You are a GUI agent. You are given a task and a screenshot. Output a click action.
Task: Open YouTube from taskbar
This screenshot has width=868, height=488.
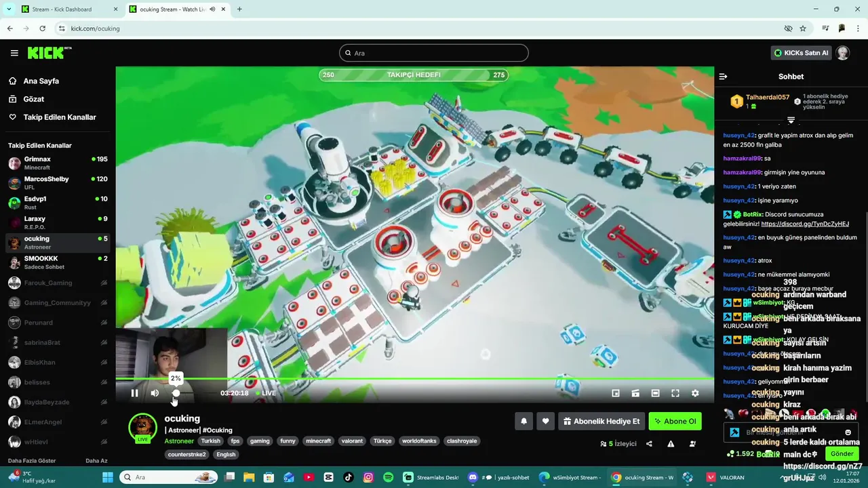(x=309, y=477)
